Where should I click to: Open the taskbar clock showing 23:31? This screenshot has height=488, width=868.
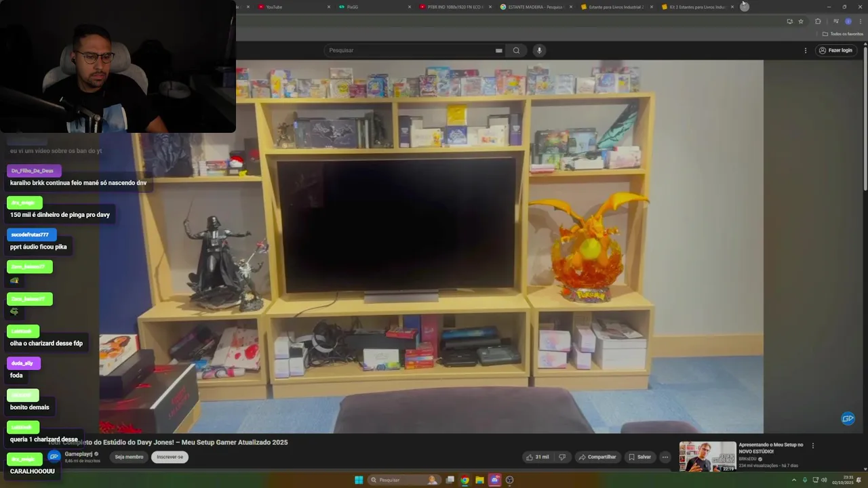pos(844,480)
